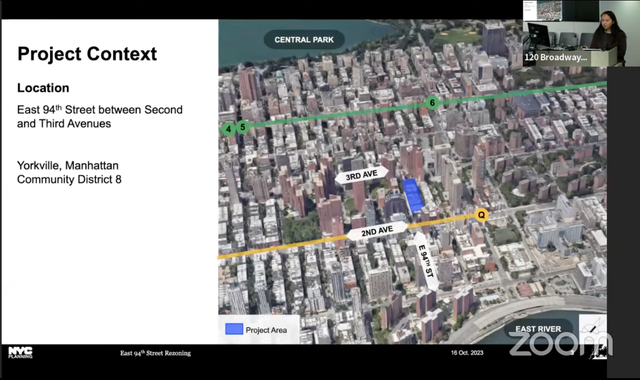Click the yellow Q subway station marker
Viewport: 640px width, 380px height.
point(482,215)
